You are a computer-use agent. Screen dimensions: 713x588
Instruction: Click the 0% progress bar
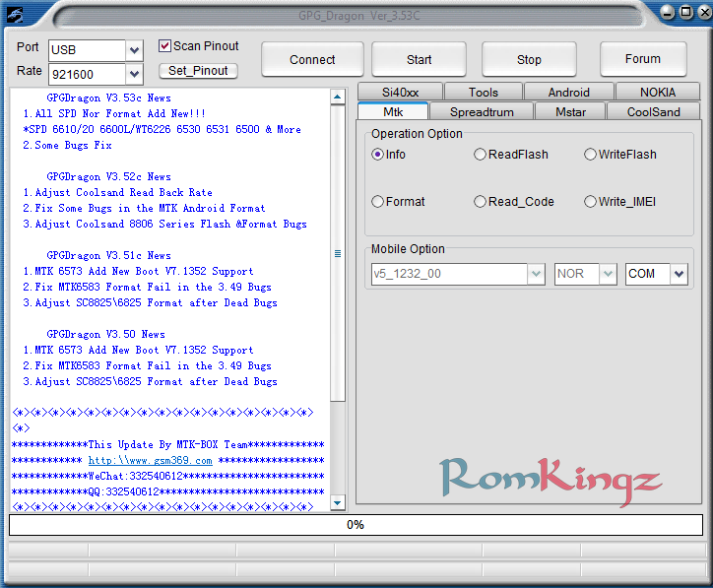coord(356,525)
